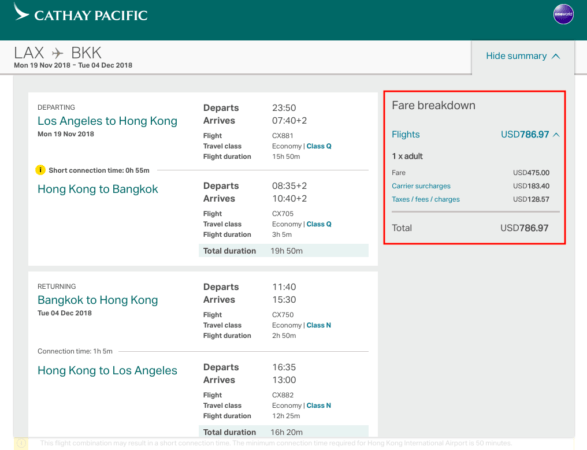Open the oneworld alliance badge
Viewport: 587px width, 450px height.
point(563,14)
